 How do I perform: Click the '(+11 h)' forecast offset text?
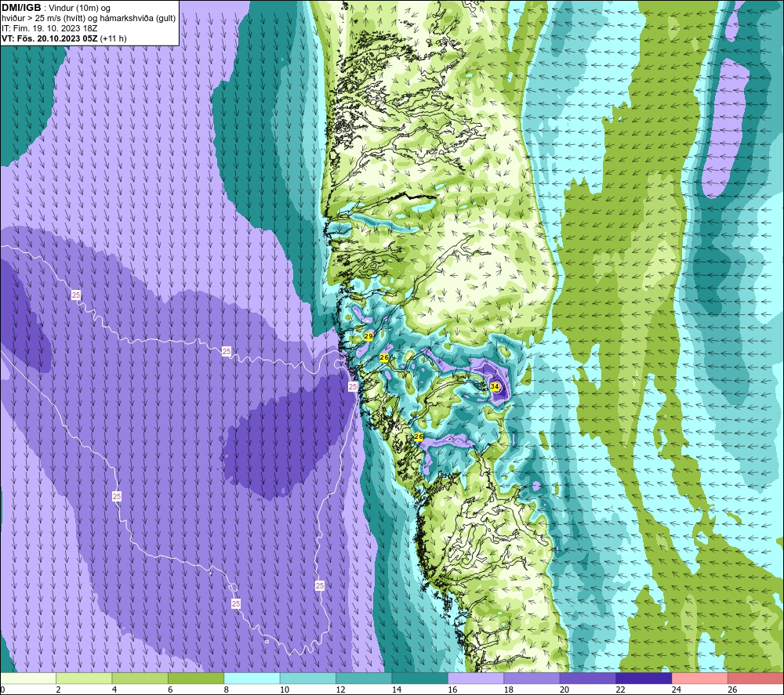114,38
